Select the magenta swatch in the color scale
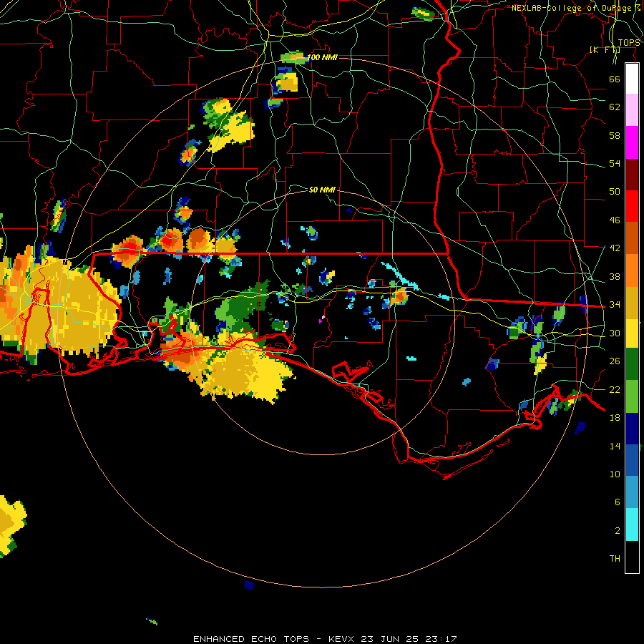The width and height of the screenshot is (644, 644). point(632,142)
